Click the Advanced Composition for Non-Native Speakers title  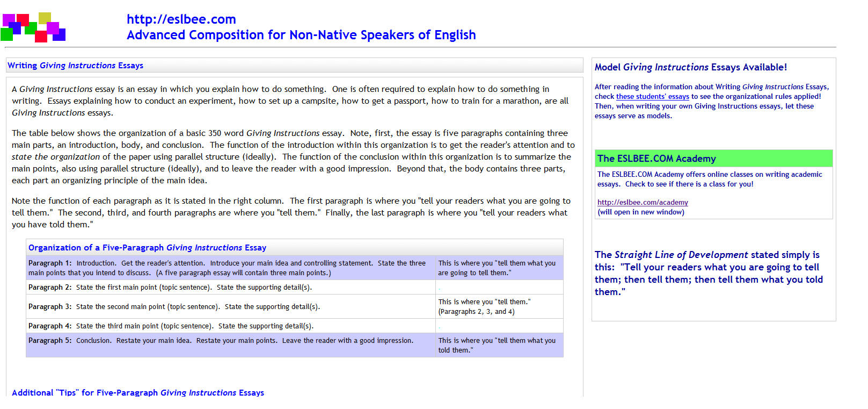(x=301, y=35)
